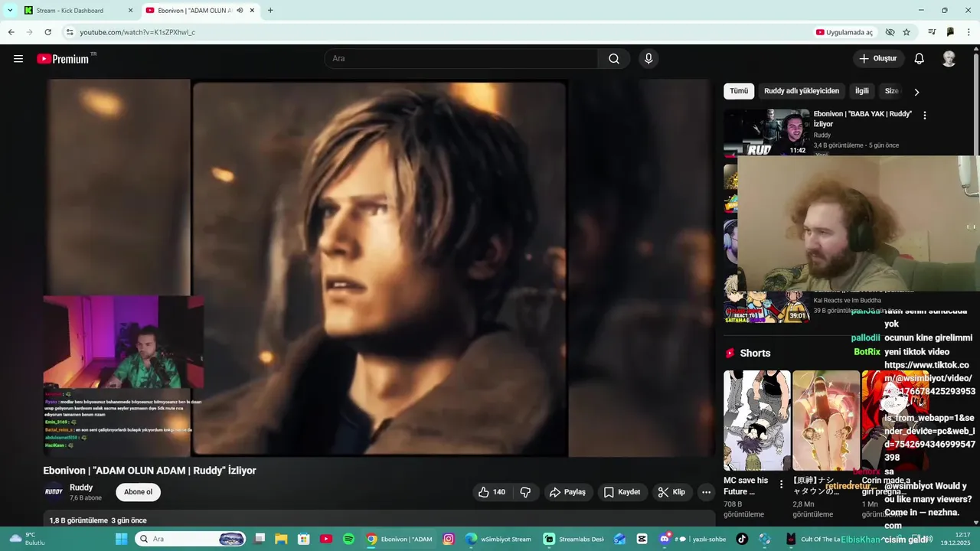Dislike the video
This screenshot has height=551, width=980.
pos(525,492)
